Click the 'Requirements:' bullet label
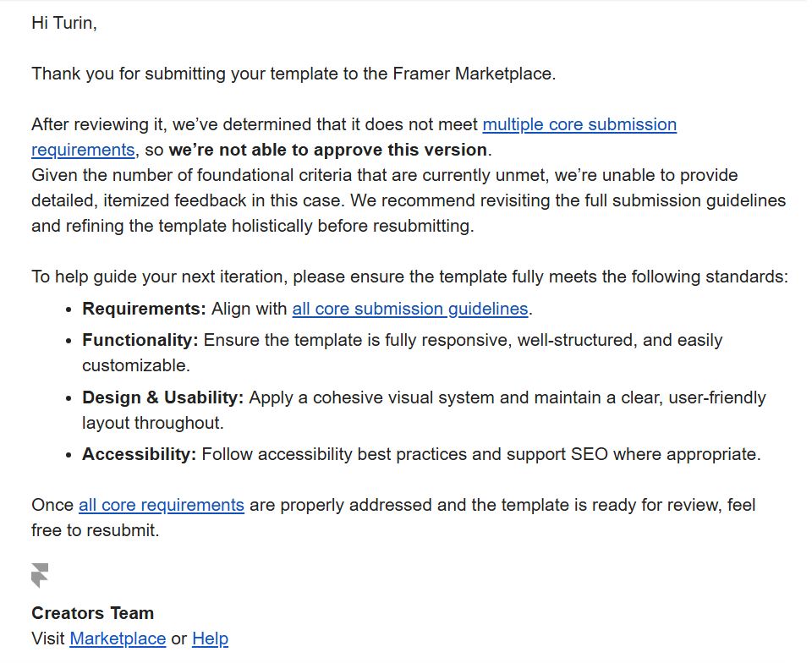812x663 pixels. [x=144, y=309]
